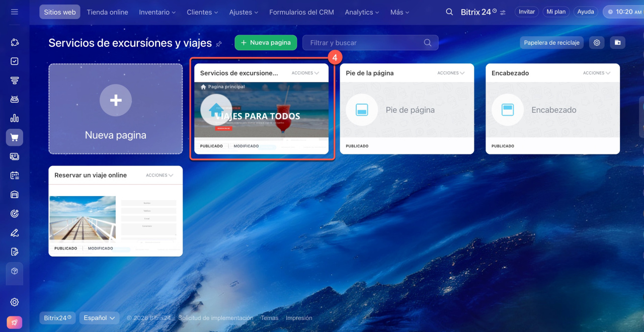The height and width of the screenshot is (332, 644).
Task: Click the folder icon at top right
Action: pyautogui.click(x=617, y=43)
